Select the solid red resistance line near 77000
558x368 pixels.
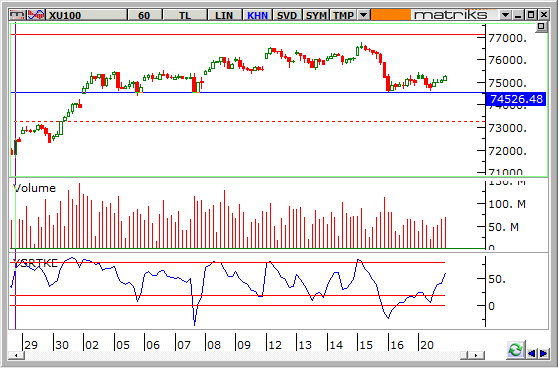point(248,35)
